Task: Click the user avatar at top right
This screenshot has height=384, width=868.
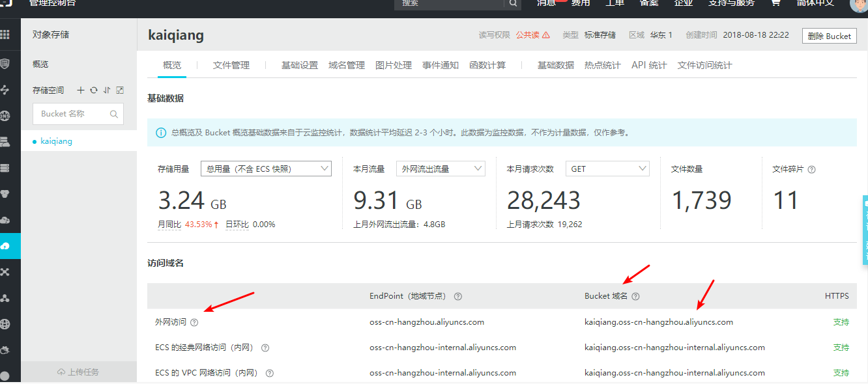Action: coord(859,7)
